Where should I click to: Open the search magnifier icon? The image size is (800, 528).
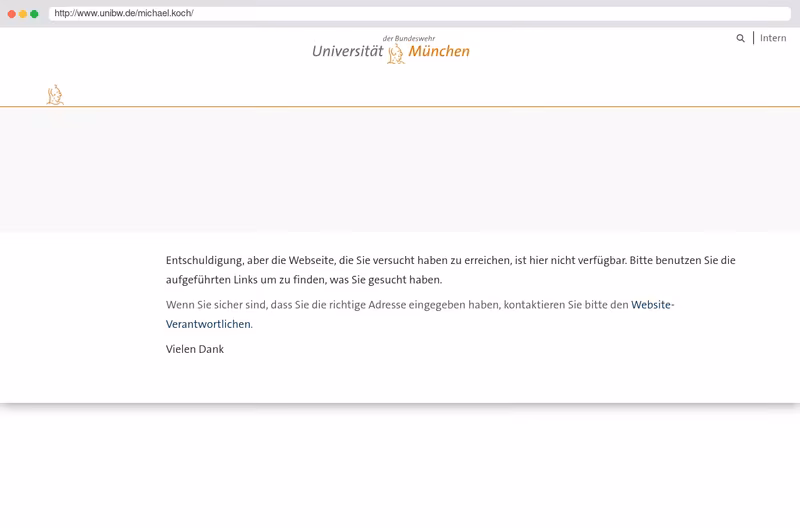tap(740, 38)
